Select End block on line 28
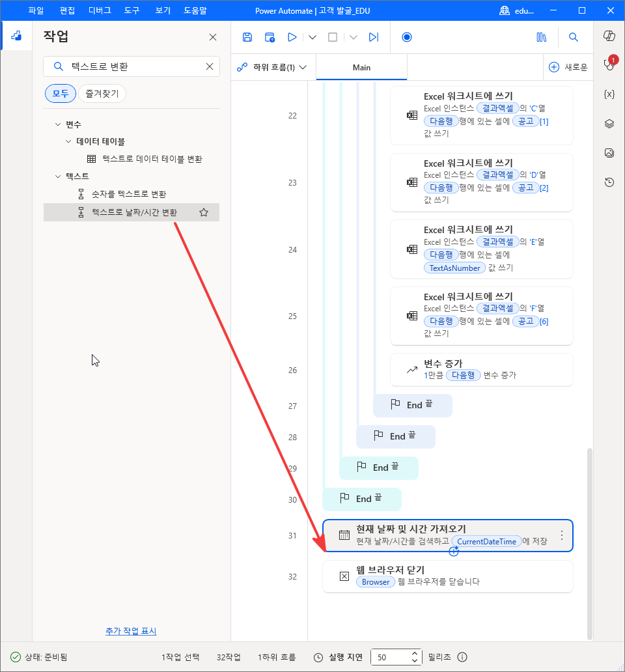Screen dimensions: 625x672 click(x=396, y=437)
